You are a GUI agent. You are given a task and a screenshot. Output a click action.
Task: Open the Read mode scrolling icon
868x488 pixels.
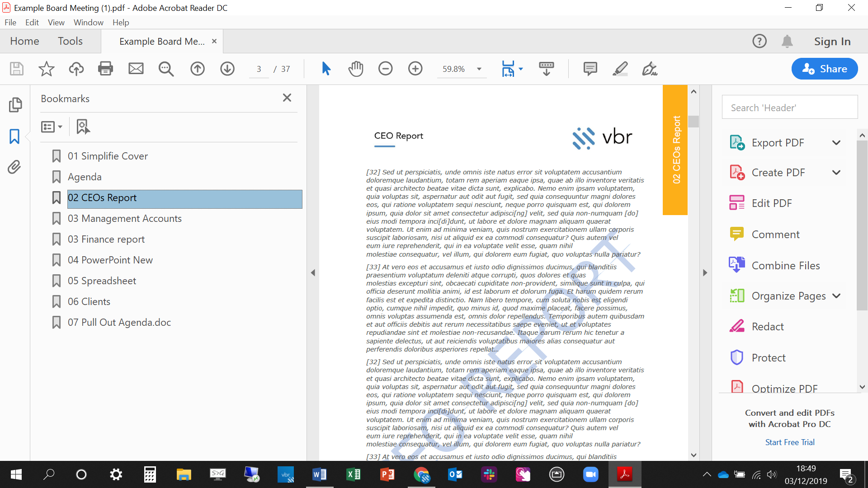point(547,69)
